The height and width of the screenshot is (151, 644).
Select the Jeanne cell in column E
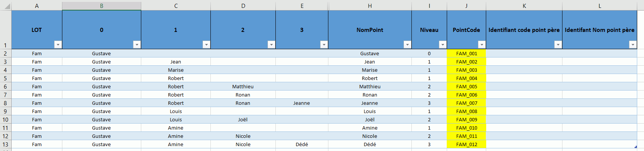302,103
